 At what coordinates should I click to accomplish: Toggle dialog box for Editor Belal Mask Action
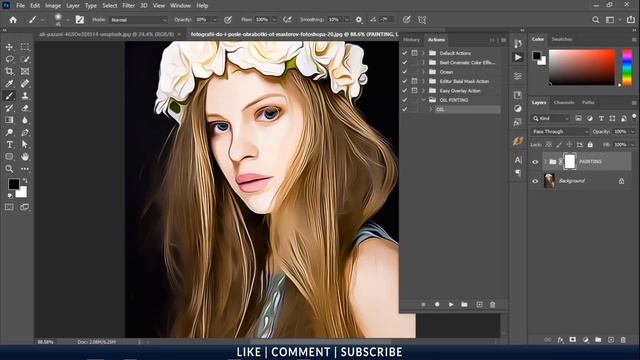coord(414,81)
